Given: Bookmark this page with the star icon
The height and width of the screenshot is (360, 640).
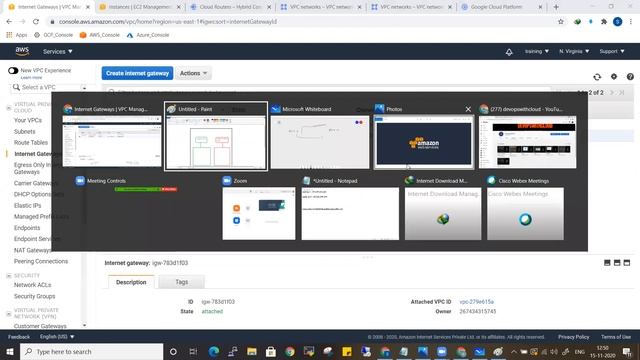Looking at the screenshot, I should point(561,22).
